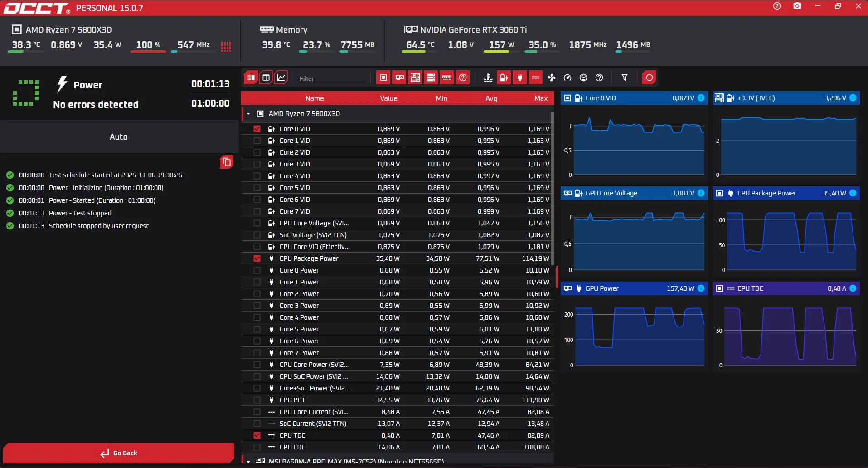This screenshot has height=468, width=868.
Task: Toggle the power plug sensor type filter
Action: [x=520, y=78]
